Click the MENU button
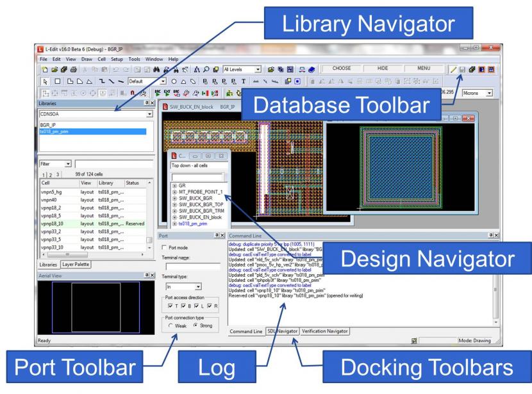532x394 pixels. pos(424,69)
